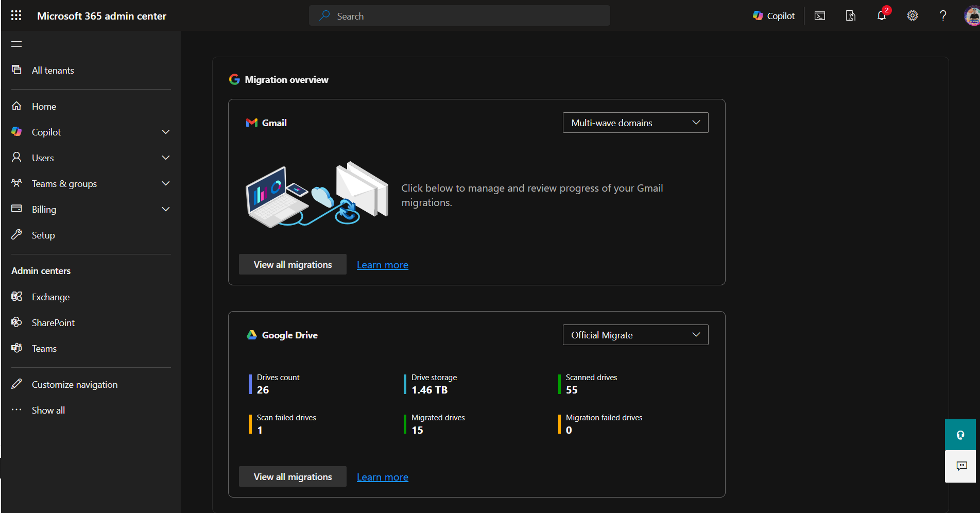Open the command shell icon in top bar
Viewport: 980px width, 513px height.
pos(819,15)
